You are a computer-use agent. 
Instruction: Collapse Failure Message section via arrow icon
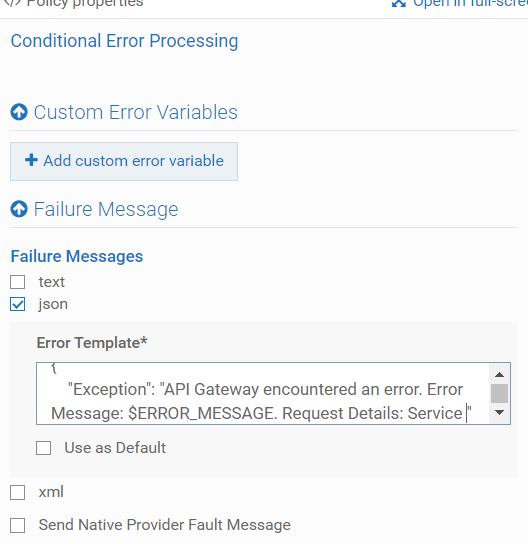tap(19, 209)
